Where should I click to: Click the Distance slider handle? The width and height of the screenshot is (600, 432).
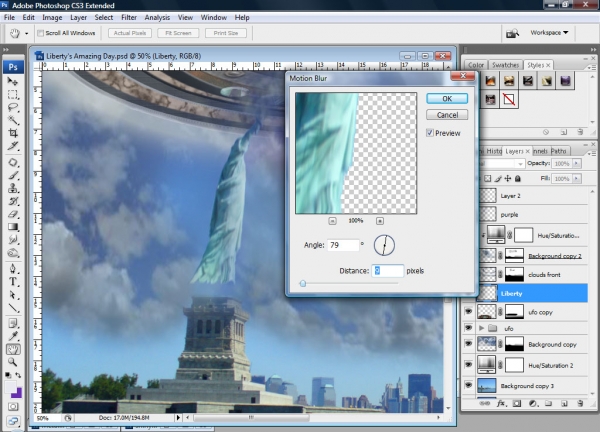pyautogui.click(x=303, y=284)
